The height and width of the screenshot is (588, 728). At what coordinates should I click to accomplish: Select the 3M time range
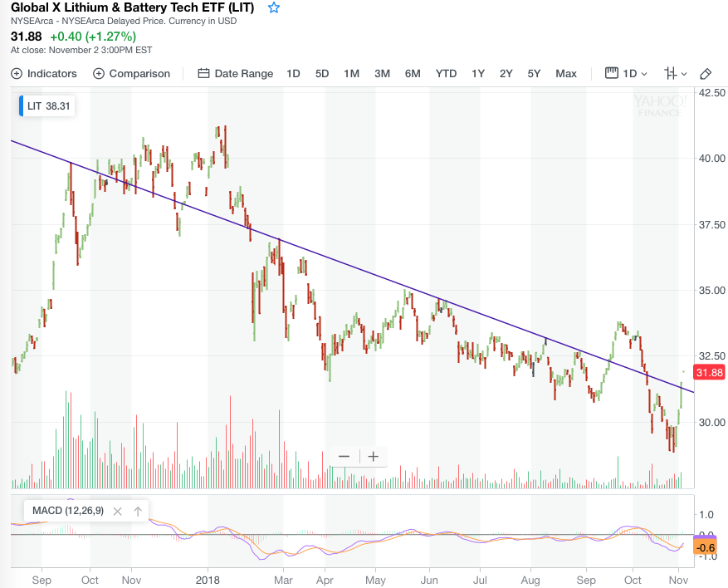point(382,73)
